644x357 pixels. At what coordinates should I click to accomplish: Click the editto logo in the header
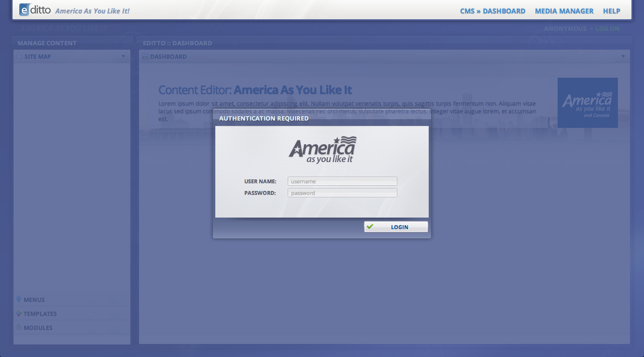(x=35, y=10)
